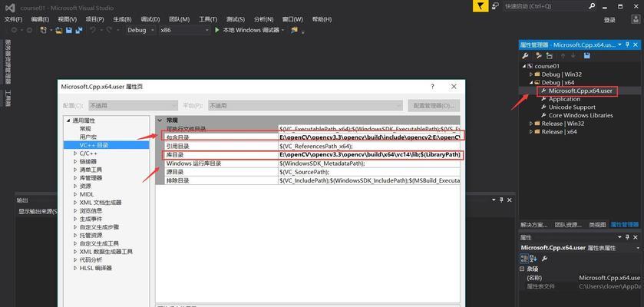This screenshot has width=644, height=307.
Task: Switch to the 类视图 tab
Action: (x=597, y=225)
